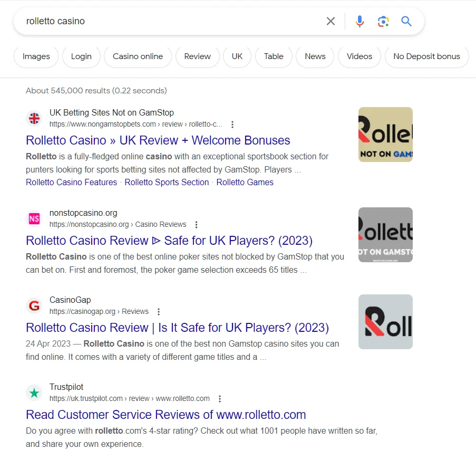Open the Rolletto Sports Section sitelink
Viewport: 476px width, 459px height.
pos(167,182)
